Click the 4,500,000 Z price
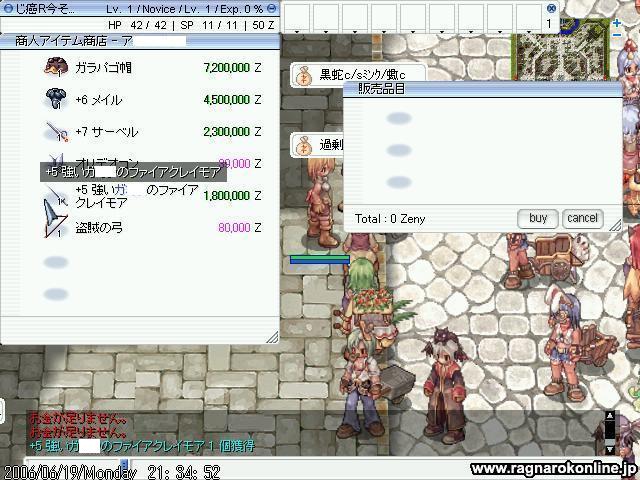The image size is (640, 480). coord(232,100)
